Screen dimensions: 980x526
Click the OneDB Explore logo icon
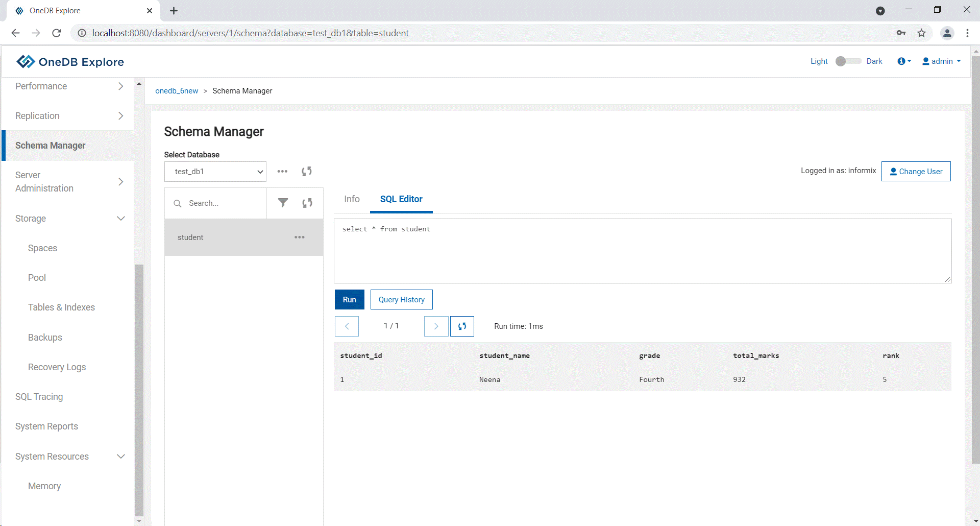click(x=26, y=62)
